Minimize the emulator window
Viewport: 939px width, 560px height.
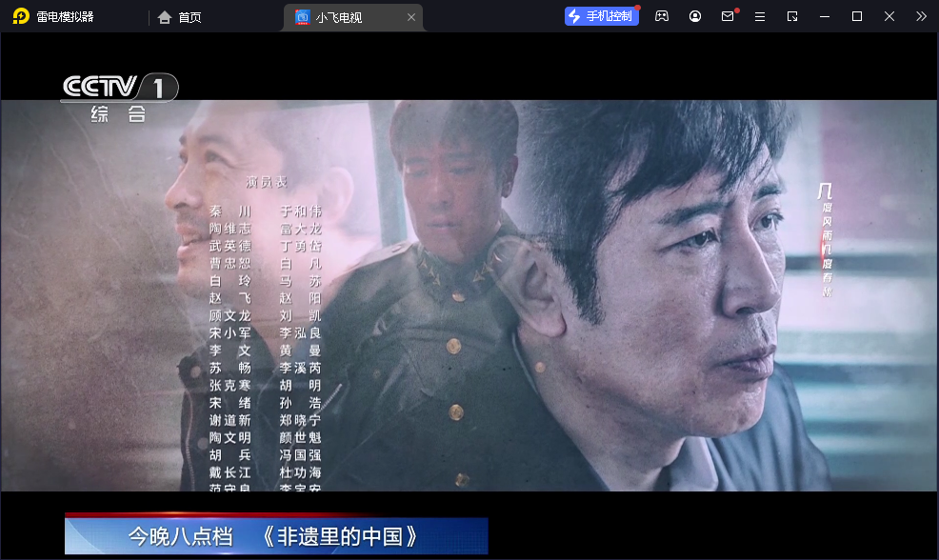825,16
